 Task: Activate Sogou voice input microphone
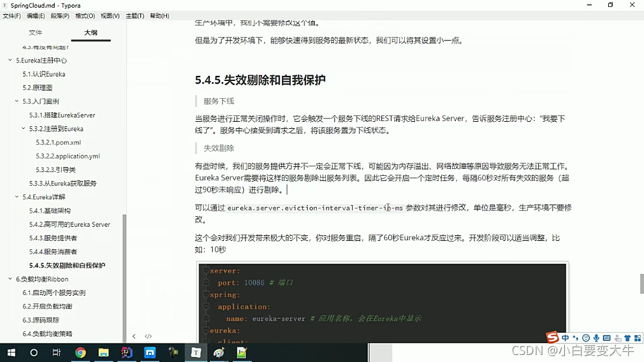coord(596,338)
